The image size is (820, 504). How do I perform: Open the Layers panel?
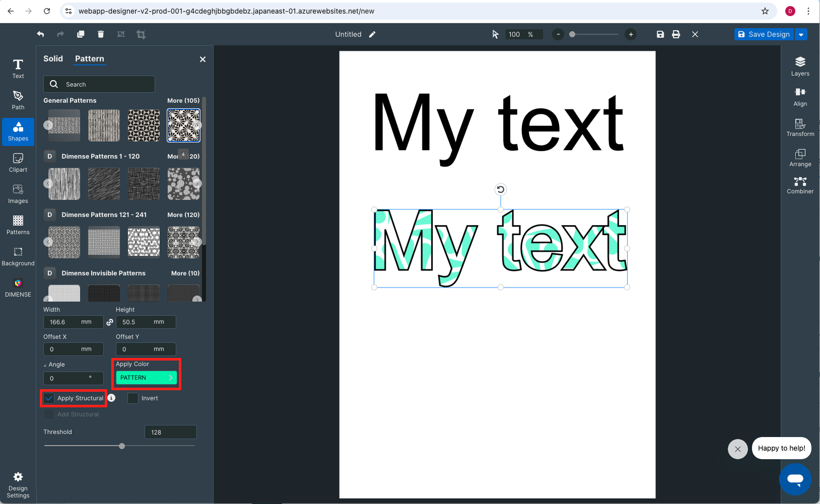(x=800, y=66)
